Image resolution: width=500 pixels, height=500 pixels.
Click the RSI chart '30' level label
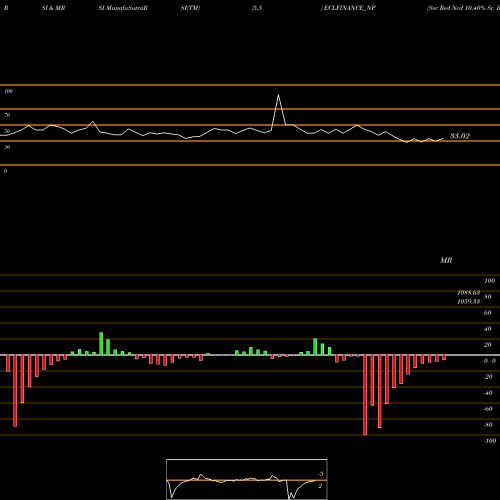[7, 147]
